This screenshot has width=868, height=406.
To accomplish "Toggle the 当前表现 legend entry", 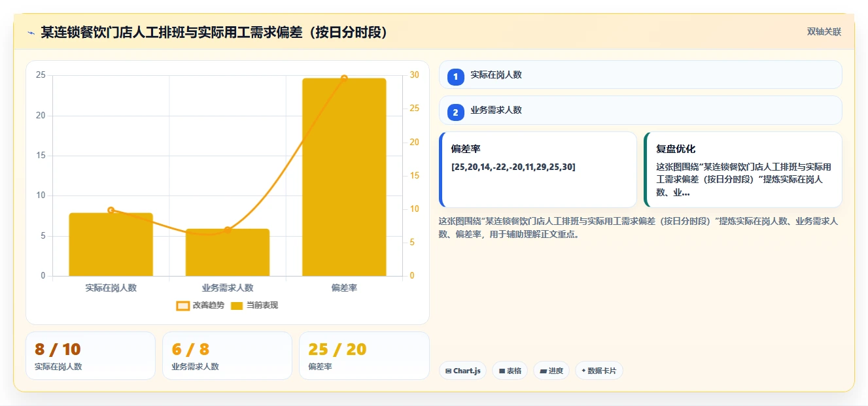I will pos(254,305).
